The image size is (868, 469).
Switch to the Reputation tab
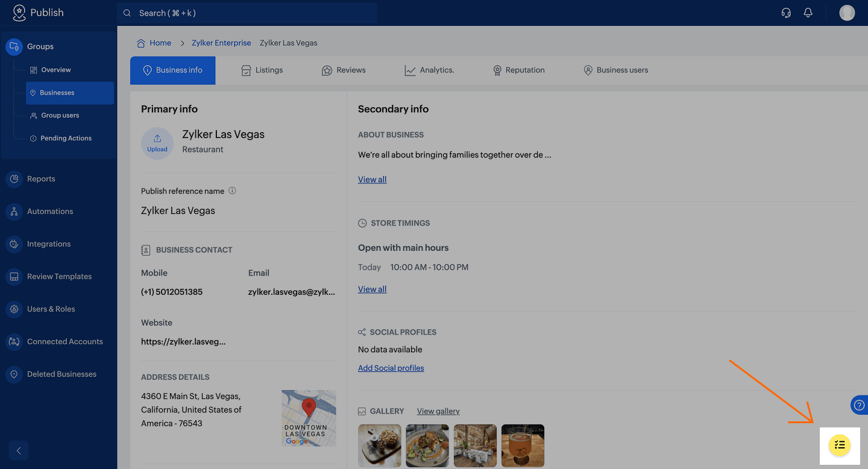click(518, 71)
